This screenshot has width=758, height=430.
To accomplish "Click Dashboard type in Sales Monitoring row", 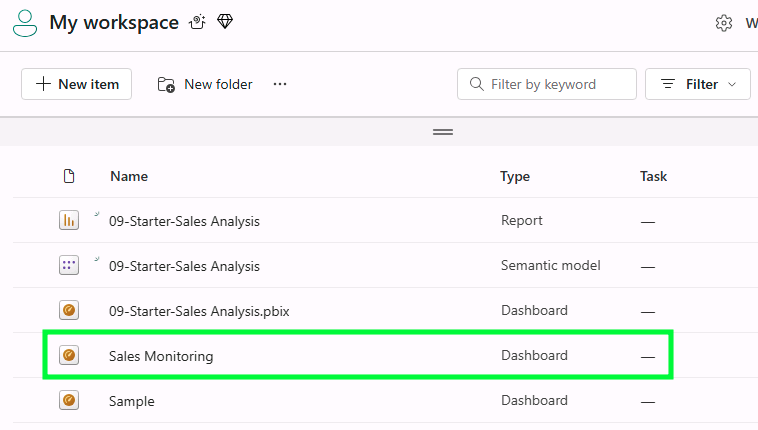I will coord(534,355).
